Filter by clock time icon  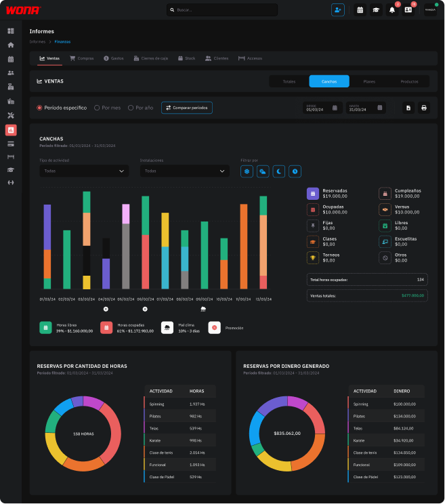pos(295,171)
